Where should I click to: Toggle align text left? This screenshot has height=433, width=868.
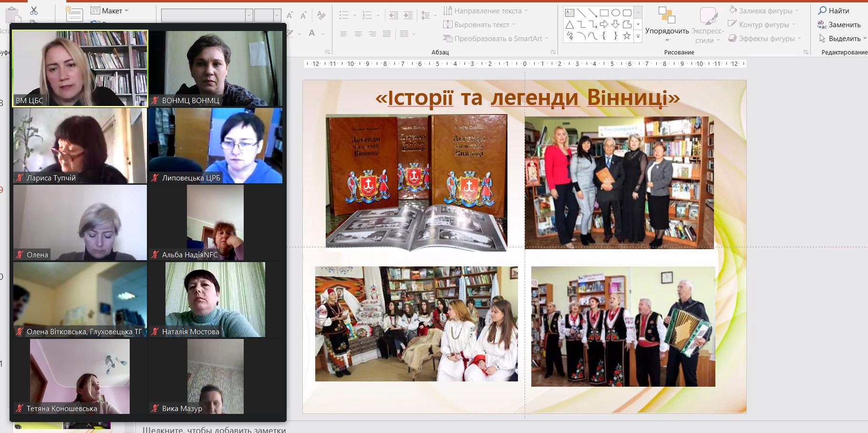coord(344,34)
